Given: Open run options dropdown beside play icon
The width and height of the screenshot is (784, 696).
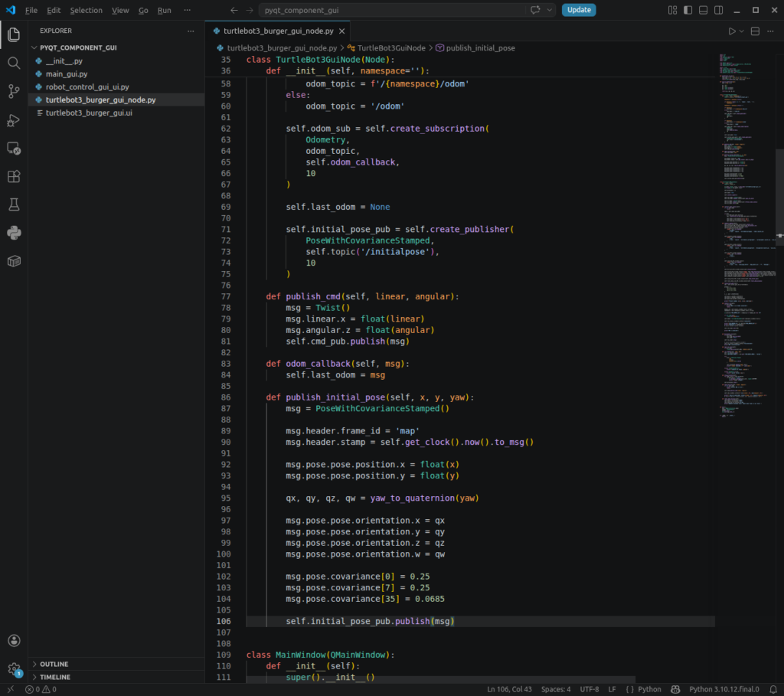Looking at the screenshot, I should (x=741, y=31).
